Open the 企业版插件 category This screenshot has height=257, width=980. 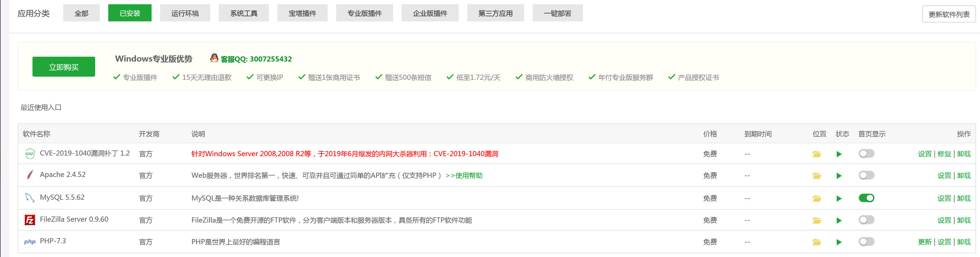(x=430, y=13)
